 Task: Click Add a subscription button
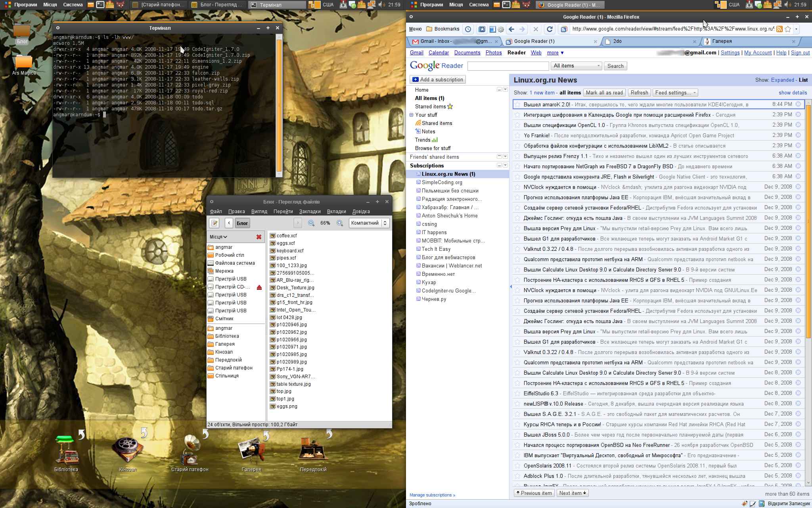pos(437,79)
